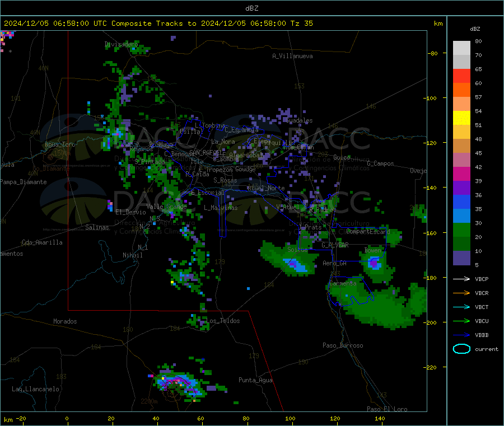Click the L_Malvinas map label
The image size is (504, 426).
click(221, 208)
